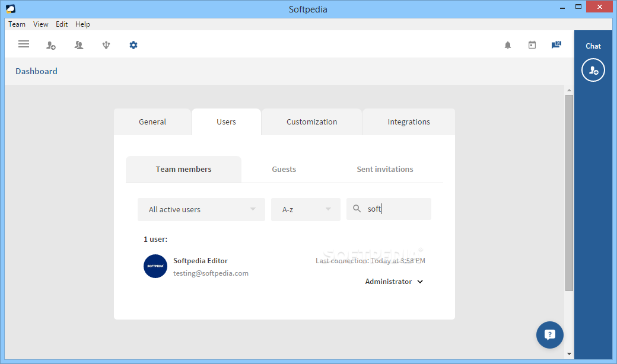Switch to the Guests sub-tab
Viewport: 617px width, 364px height.
tap(284, 170)
